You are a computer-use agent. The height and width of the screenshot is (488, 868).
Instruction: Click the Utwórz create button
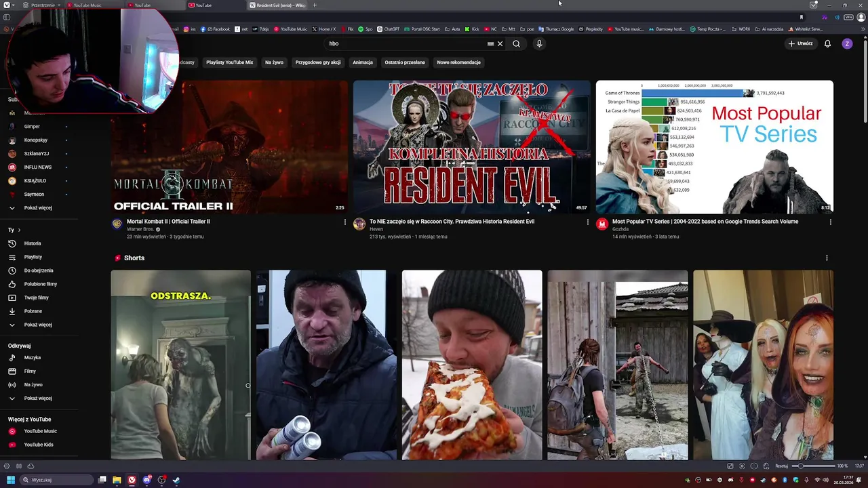point(800,43)
